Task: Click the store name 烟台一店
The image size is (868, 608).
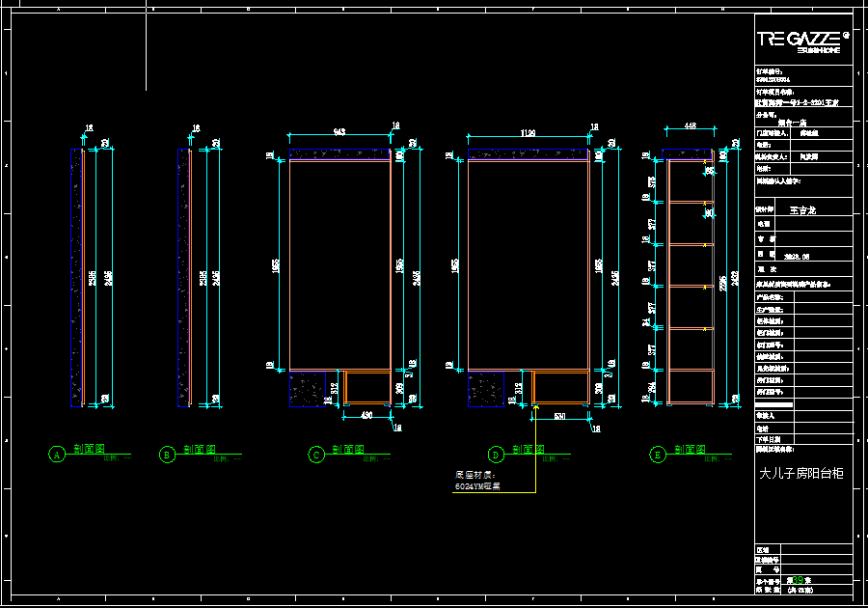Action: pyautogui.click(x=792, y=123)
